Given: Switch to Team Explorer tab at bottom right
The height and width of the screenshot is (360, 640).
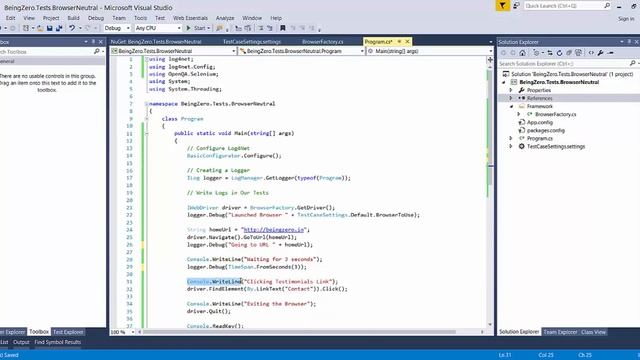Looking at the screenshot, I should coord(560,332).
